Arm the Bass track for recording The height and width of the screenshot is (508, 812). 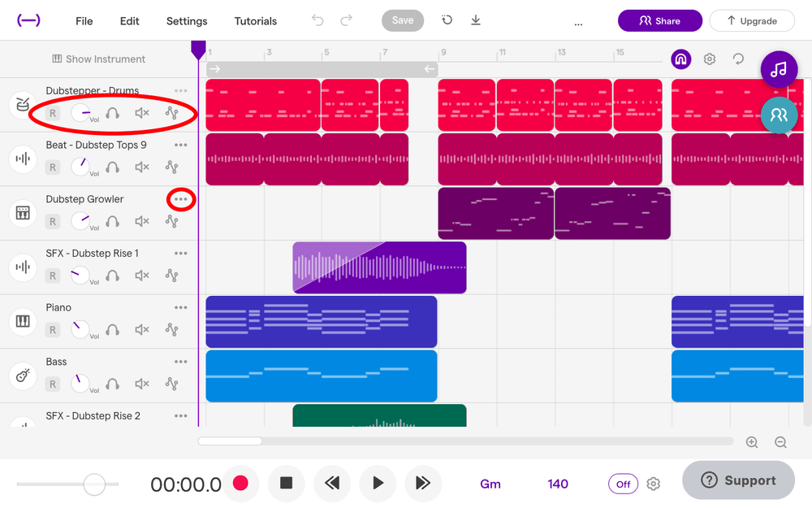[x=52, y=384]
